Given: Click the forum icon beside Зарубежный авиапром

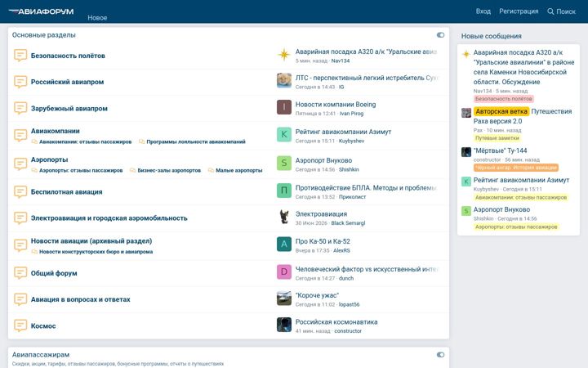Looking at the screenshot, I should [20, 108].
